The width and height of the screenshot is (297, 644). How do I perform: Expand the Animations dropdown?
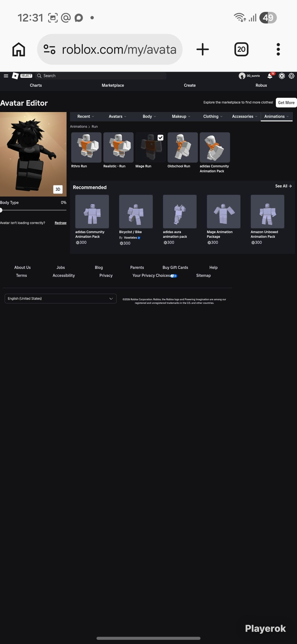276,116
